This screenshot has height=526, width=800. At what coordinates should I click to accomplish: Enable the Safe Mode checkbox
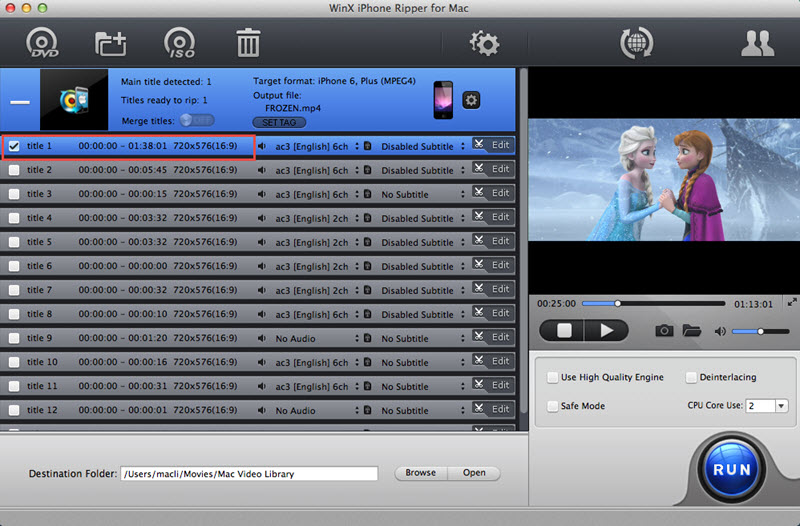pos(552,406)
